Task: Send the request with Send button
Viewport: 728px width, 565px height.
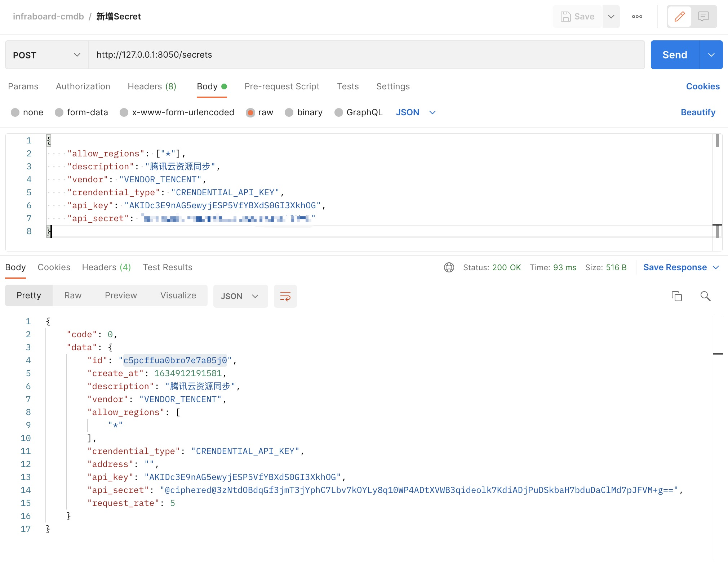Action: [x=675, y=55]
